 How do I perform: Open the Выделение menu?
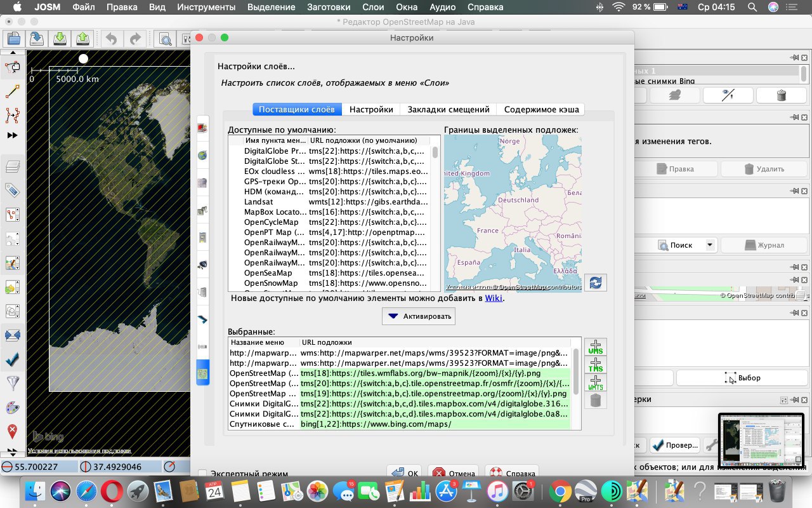tap(272, 7)
